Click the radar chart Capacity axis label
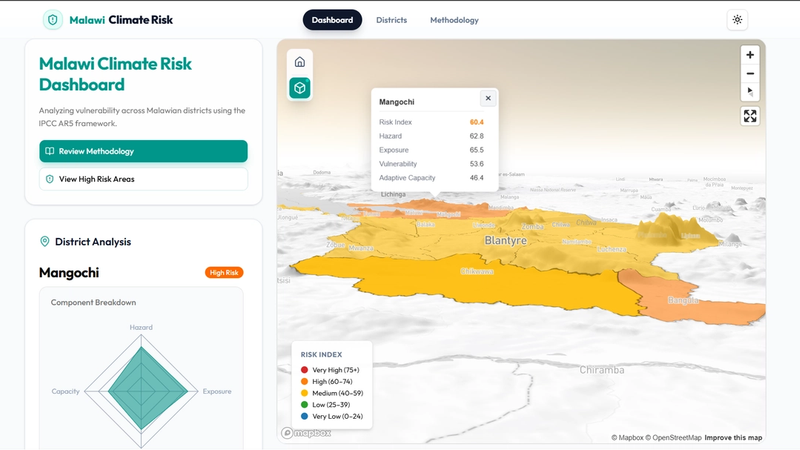 pos(65,391)
